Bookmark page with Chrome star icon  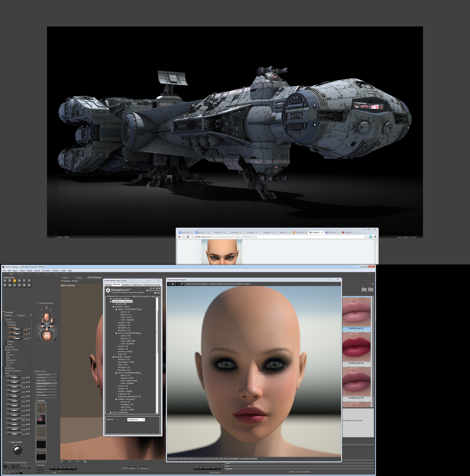366,237
